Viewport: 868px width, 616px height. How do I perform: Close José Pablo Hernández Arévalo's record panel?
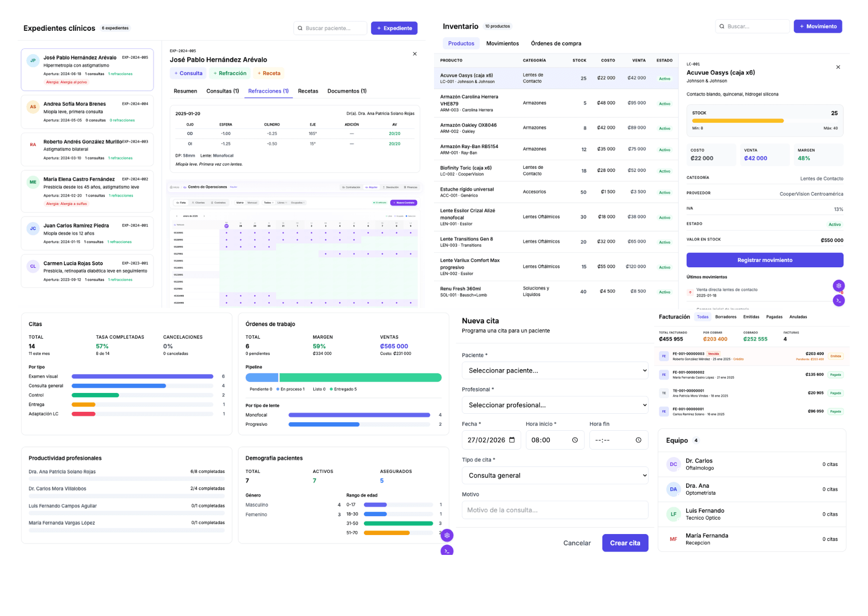pyautogui.click(x=415, y=54)
